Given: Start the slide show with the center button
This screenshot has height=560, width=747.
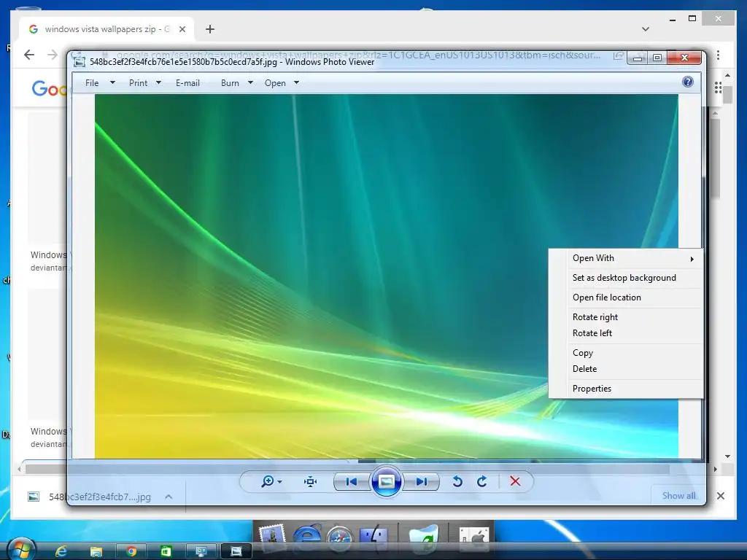Looking at the screenshot, I should coord(386,482).
